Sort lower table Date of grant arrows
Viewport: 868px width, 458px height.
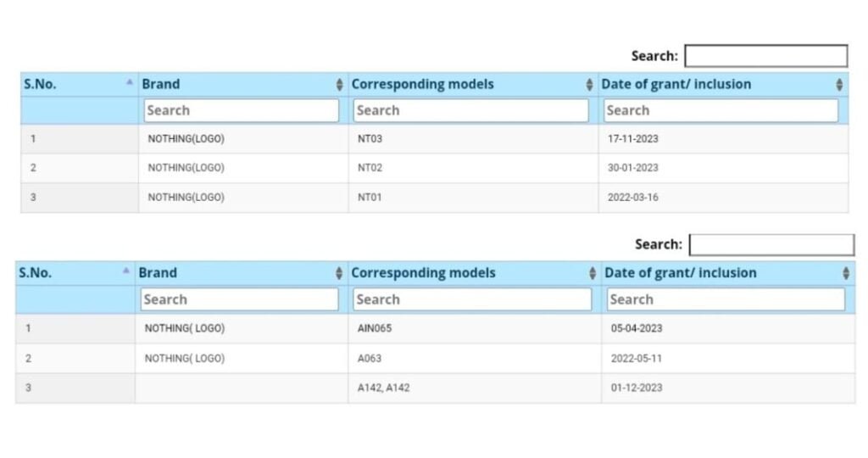846,273
